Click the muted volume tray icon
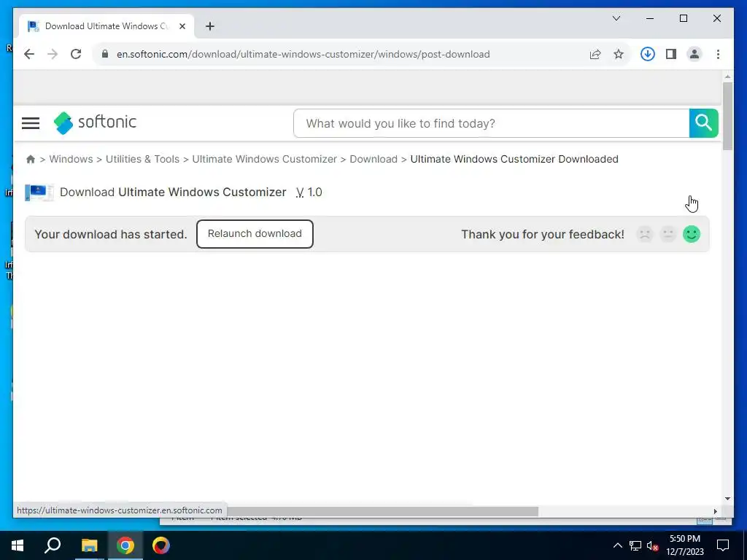This screenshot has height=560, width=747. tap(653, 545)
